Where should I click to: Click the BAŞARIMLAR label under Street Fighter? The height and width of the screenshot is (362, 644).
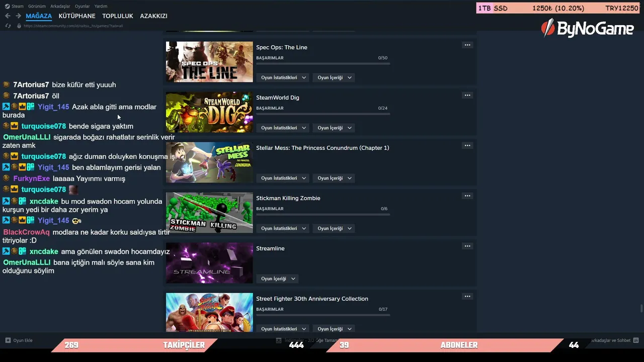270,309
